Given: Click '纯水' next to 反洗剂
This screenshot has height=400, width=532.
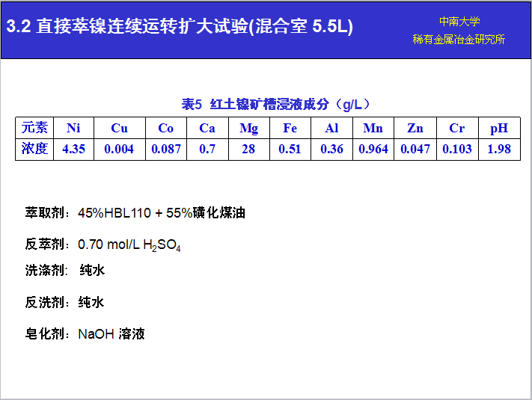Looking at the screenshot, I should [x=91, y=302].
